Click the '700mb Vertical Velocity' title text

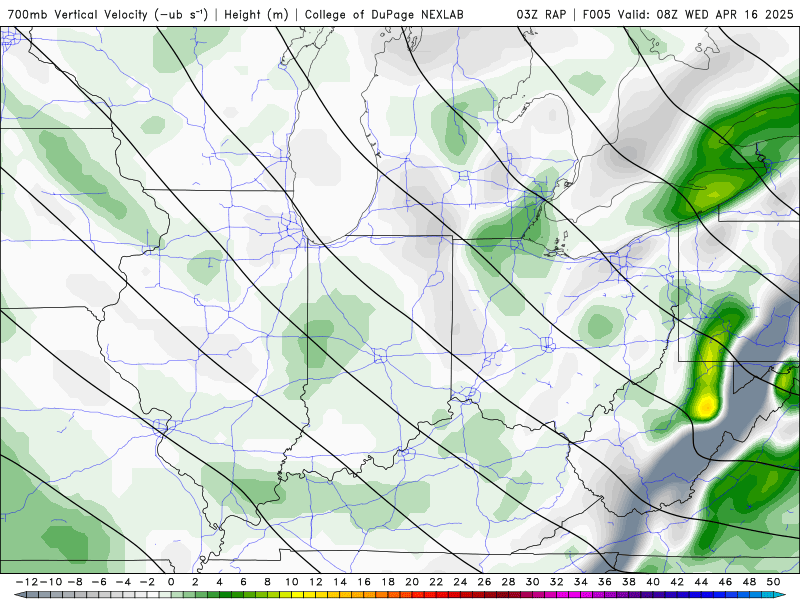pyautogui.click(x=78, y=14)
